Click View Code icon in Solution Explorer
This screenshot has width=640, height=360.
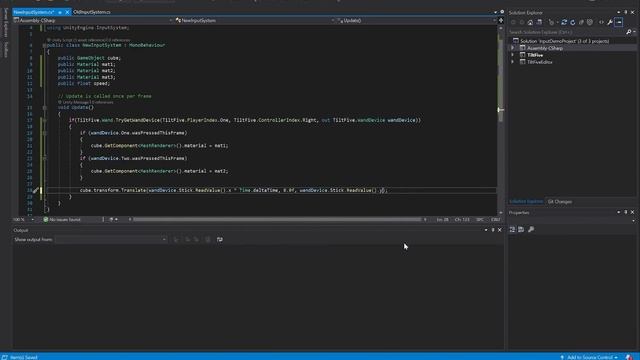[x=601, y=22]
